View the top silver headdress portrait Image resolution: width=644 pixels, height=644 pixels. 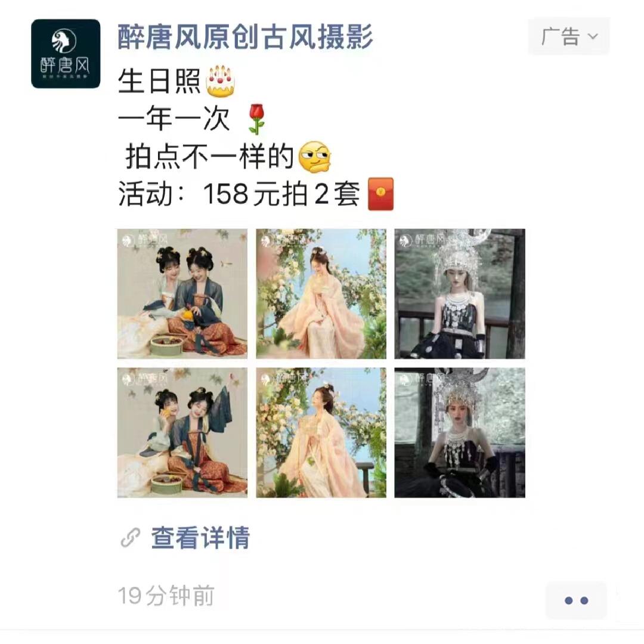pyautogui.click(x=460, y=293)
